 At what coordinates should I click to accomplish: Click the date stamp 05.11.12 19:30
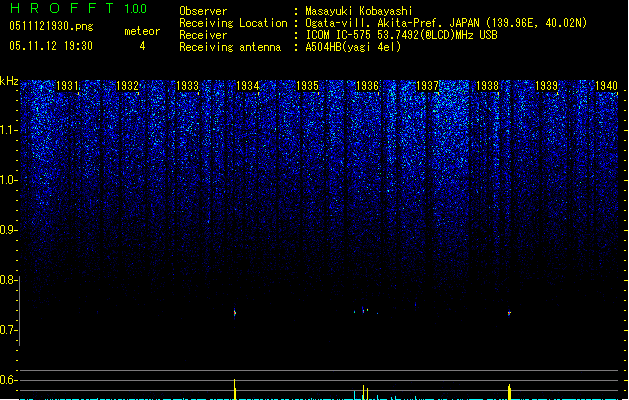(x=51, y=46)
